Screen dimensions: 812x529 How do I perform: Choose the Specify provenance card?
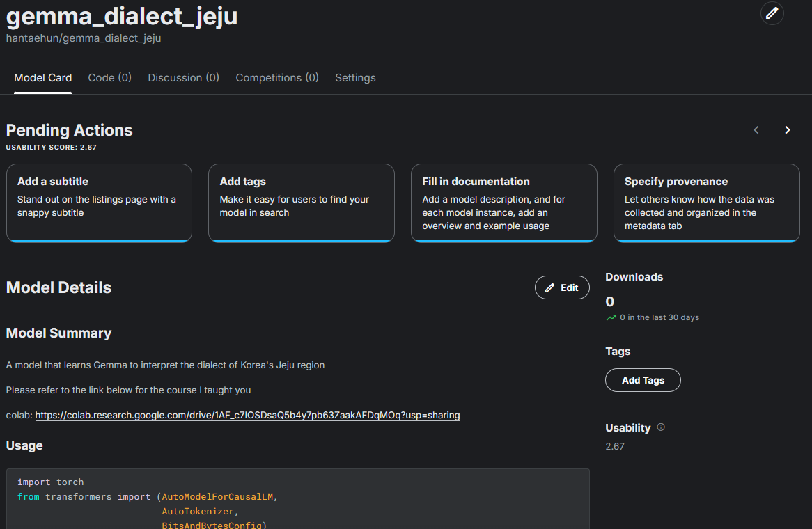coord(706,203)
